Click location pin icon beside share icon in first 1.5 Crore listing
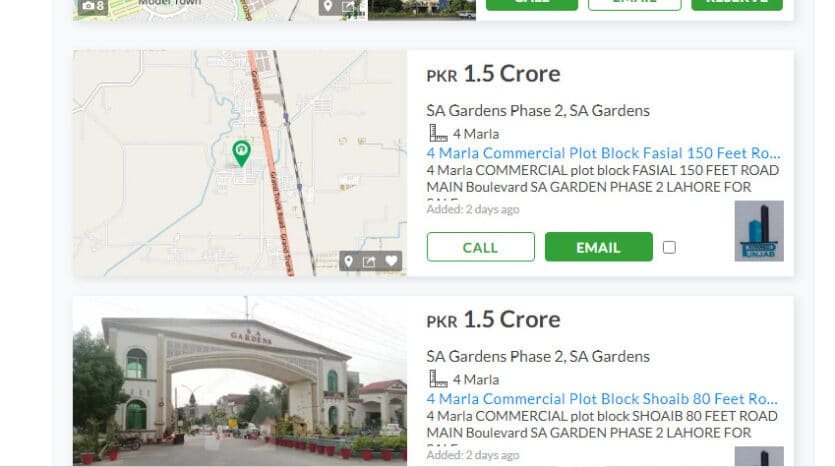Image resolution: width=835 pixels, height=467 pixels. [x=348, y=261]
